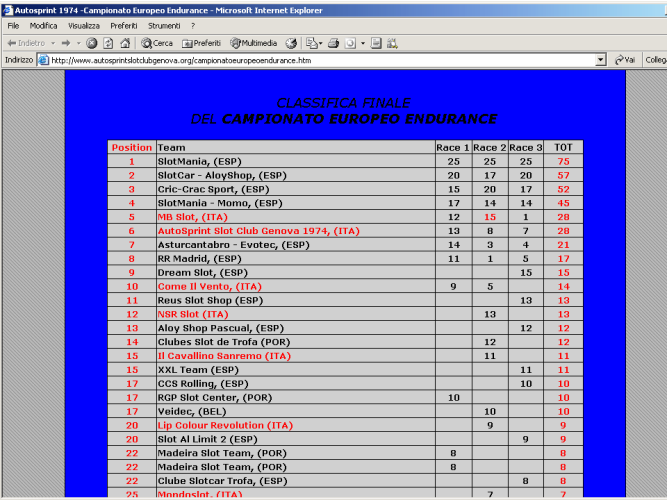Click the Race 3 column header
Viewport: 667px width, 500px height.
[526, 147]
